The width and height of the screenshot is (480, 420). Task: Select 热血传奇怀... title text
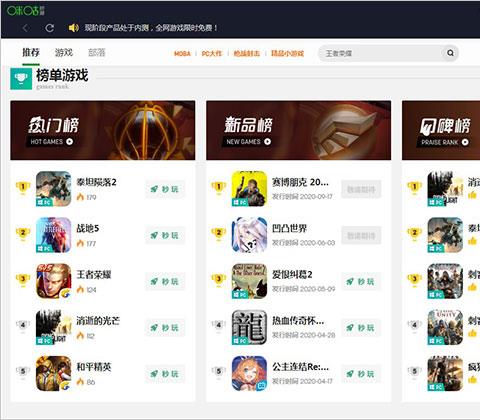[x=298, y=321]
